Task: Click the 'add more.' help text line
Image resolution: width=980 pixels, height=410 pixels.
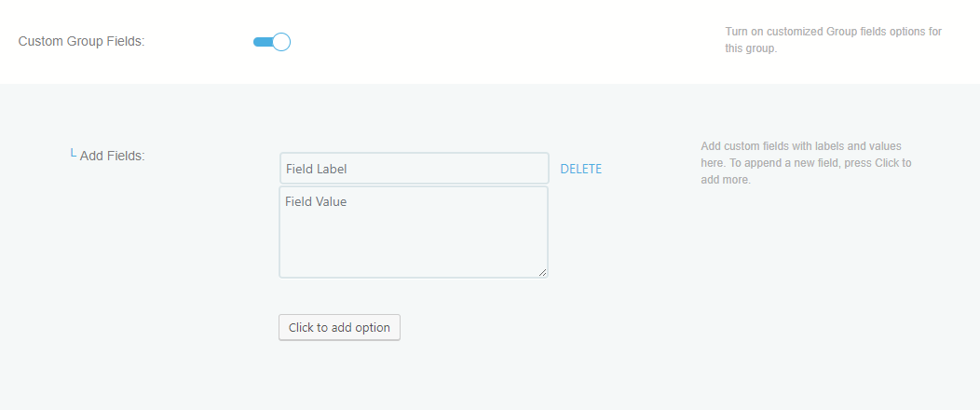Action: [726, 180]
